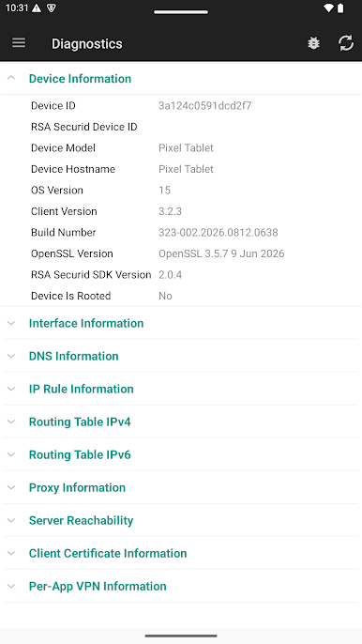Tap the bug report icon
This screenshot has width=362, height=644.
coord(313,43)
